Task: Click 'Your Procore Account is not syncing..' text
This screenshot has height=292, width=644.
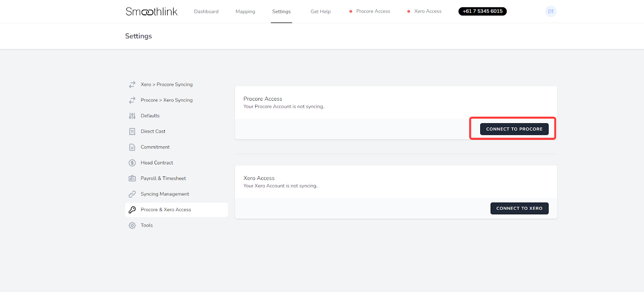Action: [284, 107]
